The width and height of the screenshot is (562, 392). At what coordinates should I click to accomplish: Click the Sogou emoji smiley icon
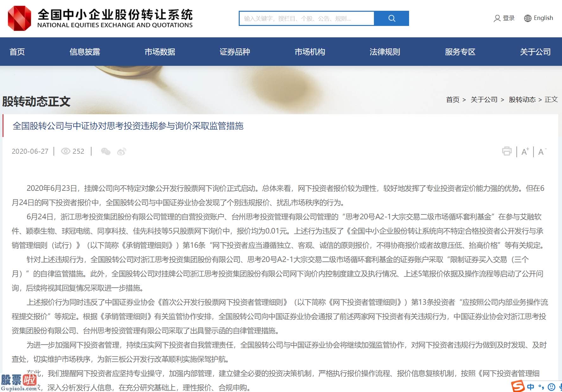[552, 387]
